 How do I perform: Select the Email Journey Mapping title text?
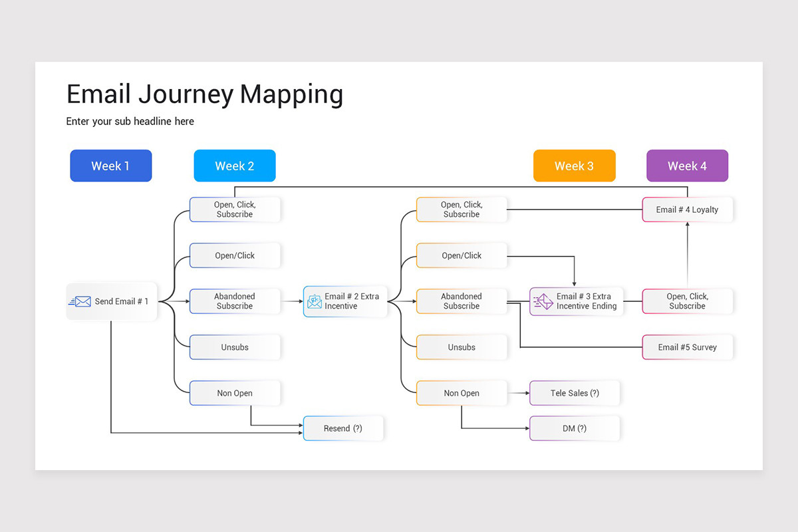tap(205, 94)
